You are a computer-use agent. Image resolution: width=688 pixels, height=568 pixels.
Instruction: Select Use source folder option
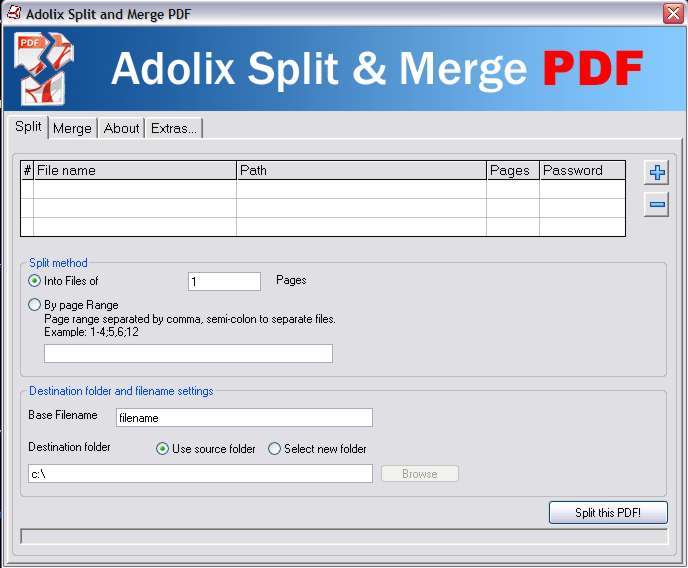point(206,449)
